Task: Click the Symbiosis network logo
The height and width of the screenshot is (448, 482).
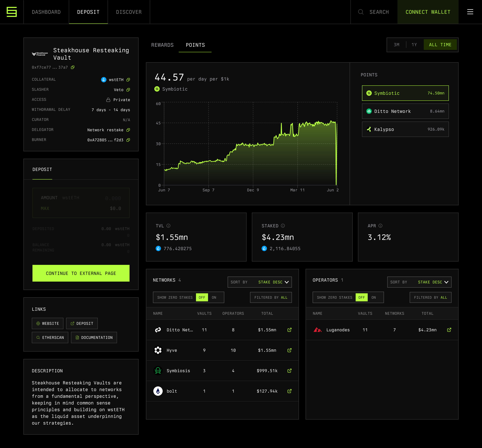Action: click(x=158, y=370)
